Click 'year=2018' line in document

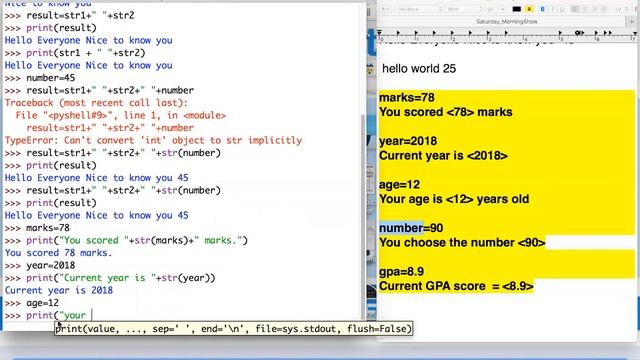point(408,141)
